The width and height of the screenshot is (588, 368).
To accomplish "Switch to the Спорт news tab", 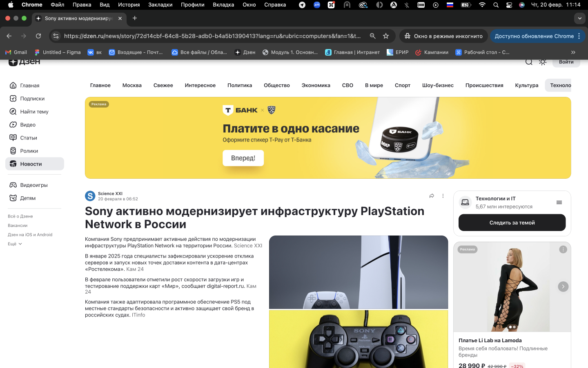I will coord(403,85).
